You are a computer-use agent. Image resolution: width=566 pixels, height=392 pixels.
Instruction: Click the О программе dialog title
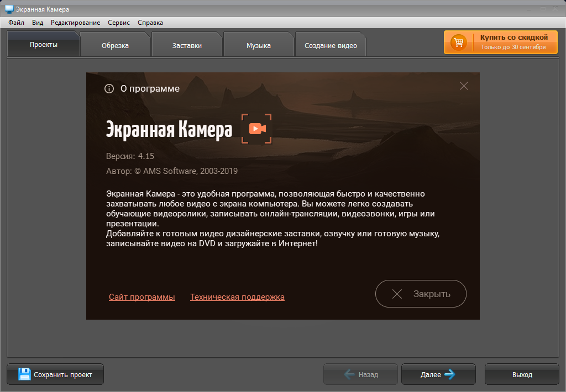pyautogui.click(x=150, y=89)
